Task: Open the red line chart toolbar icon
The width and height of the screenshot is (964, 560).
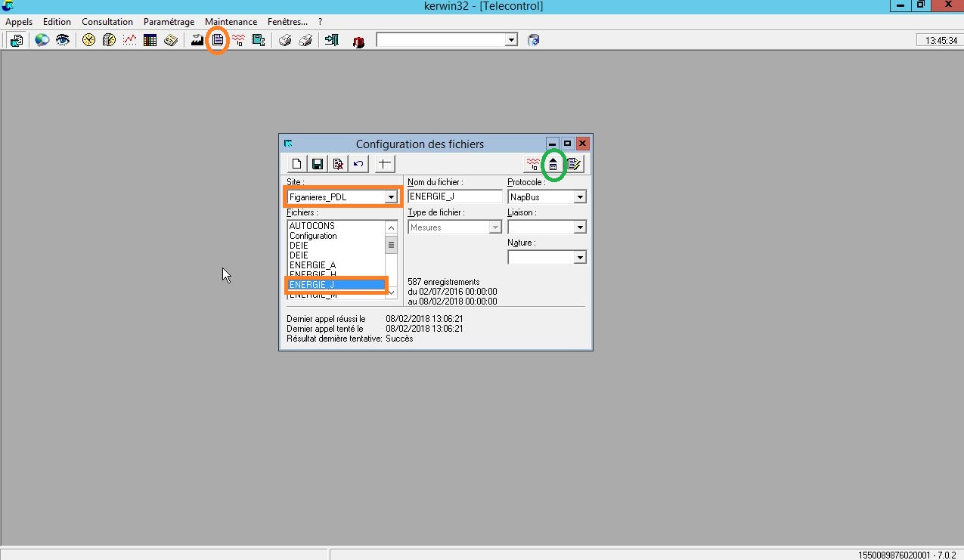Action: (x=129, y=40)
